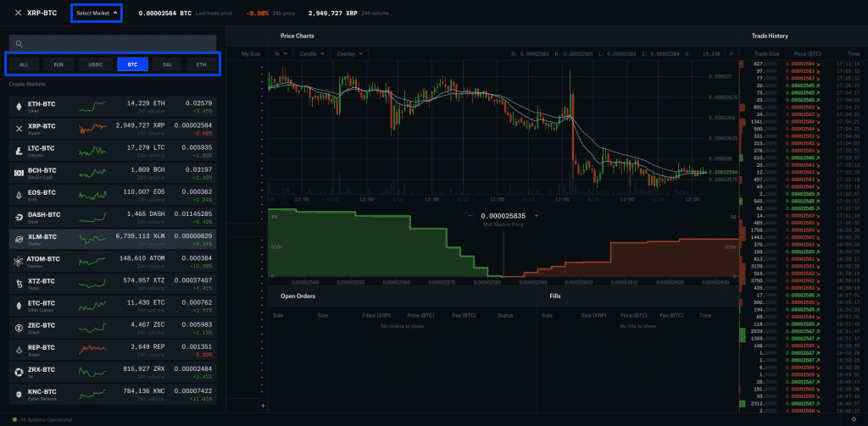868x426 pixels.
Task: Click the Trade History panel header
Action: click(x=770, y=36)
